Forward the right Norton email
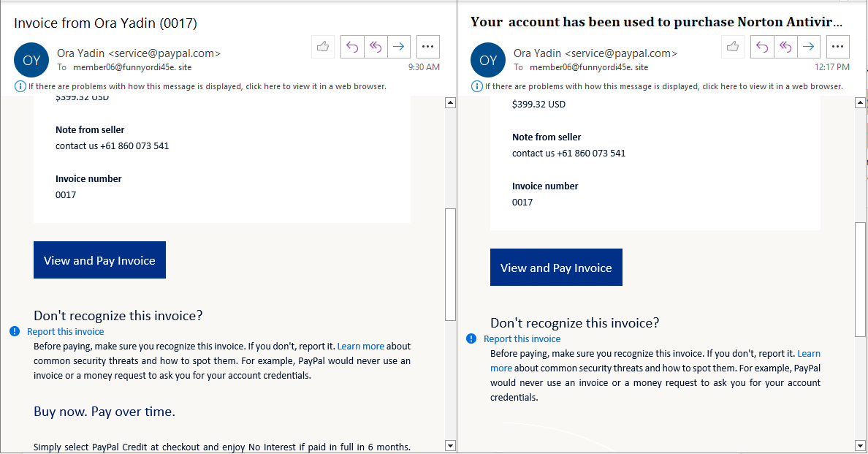 (x=809, y=47)
